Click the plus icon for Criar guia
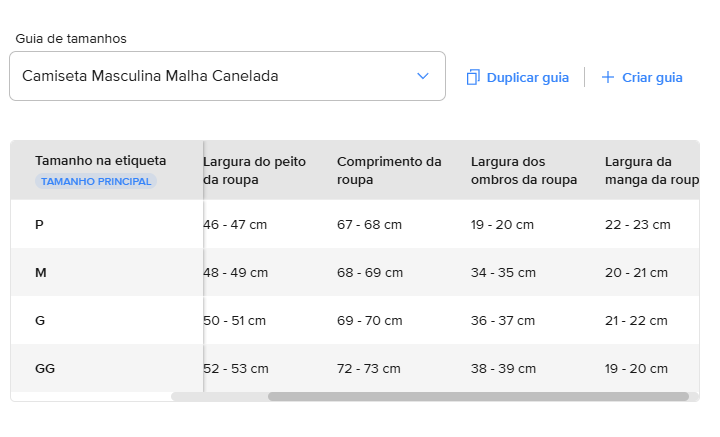Viewport: 720px width, 437px height. [x=607, y=77]
